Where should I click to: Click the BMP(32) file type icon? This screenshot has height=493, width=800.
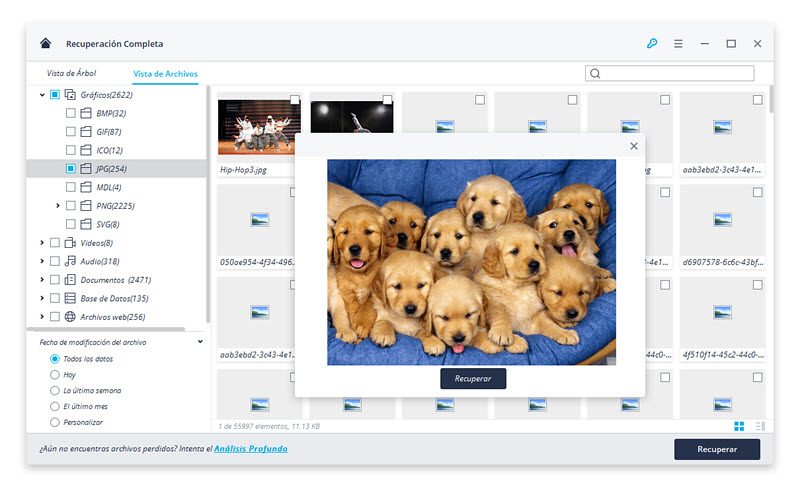pos(86,113)
